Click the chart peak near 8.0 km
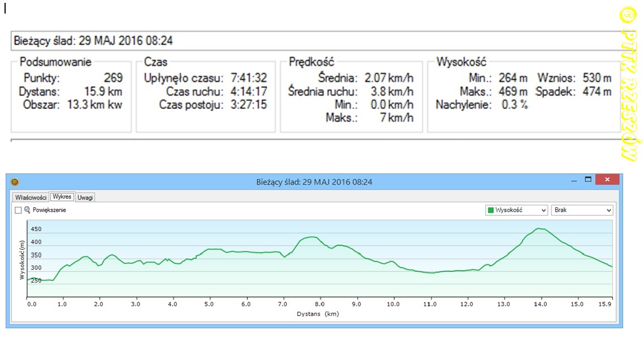The height and width of the screenshot is (339, 644). pyautogui.click(x=312, y=237)
